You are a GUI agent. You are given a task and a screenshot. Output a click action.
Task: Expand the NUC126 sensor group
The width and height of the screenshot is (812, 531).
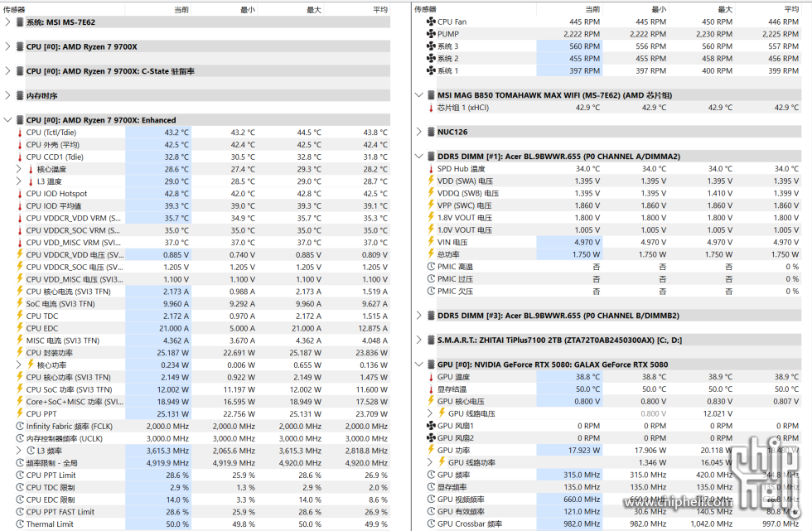pyautogui.click(x=419, y=132)
